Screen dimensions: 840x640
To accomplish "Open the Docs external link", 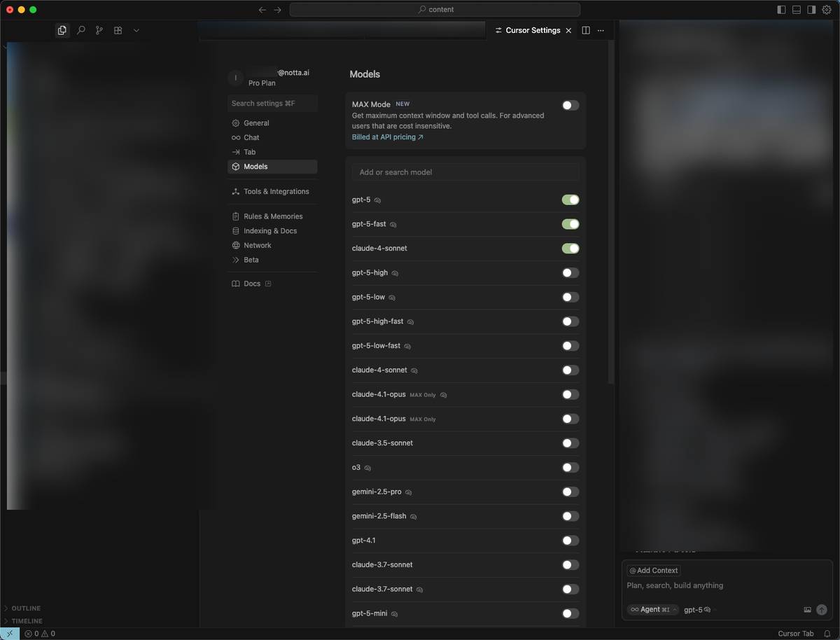I will pyautogui.click(x=272, y=284).
